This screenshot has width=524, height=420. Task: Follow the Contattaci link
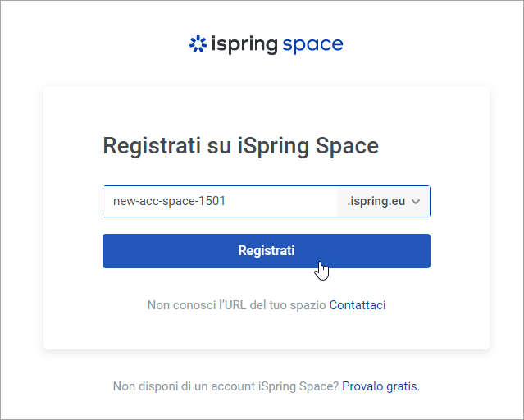pos(358,305)
